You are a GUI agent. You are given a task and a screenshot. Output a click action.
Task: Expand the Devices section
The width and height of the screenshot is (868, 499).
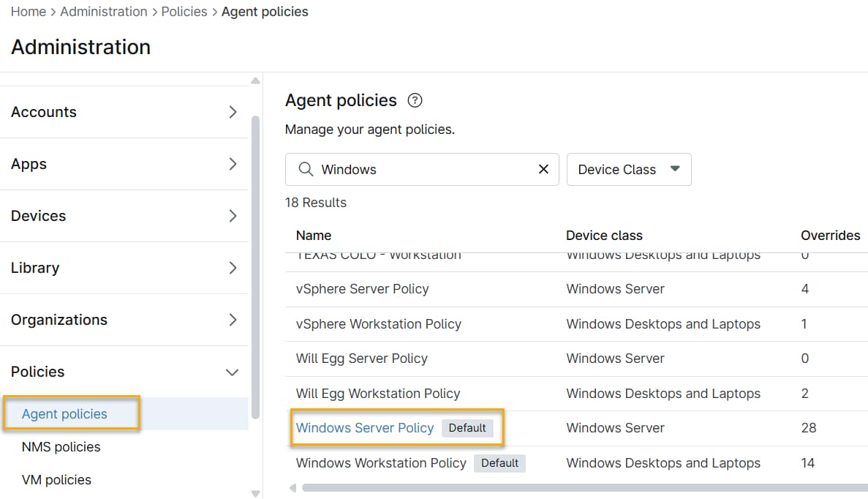[x=124, y=216]
